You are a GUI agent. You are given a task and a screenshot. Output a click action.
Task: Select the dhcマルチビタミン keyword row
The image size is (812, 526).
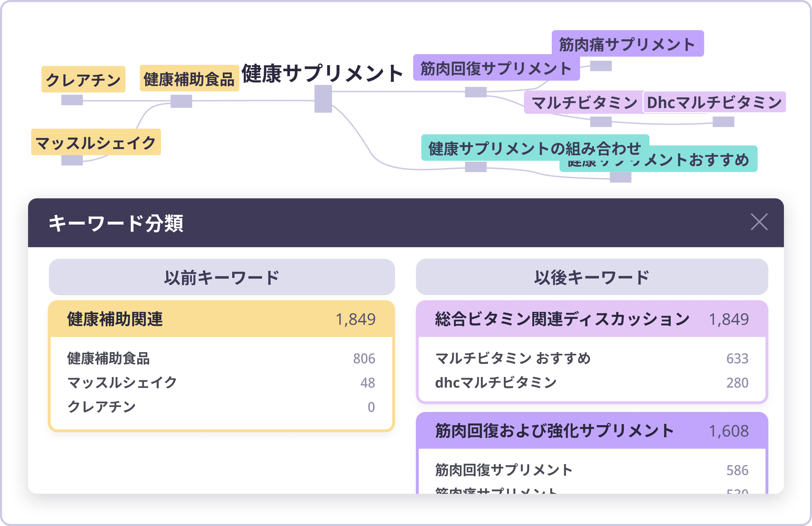592,383
